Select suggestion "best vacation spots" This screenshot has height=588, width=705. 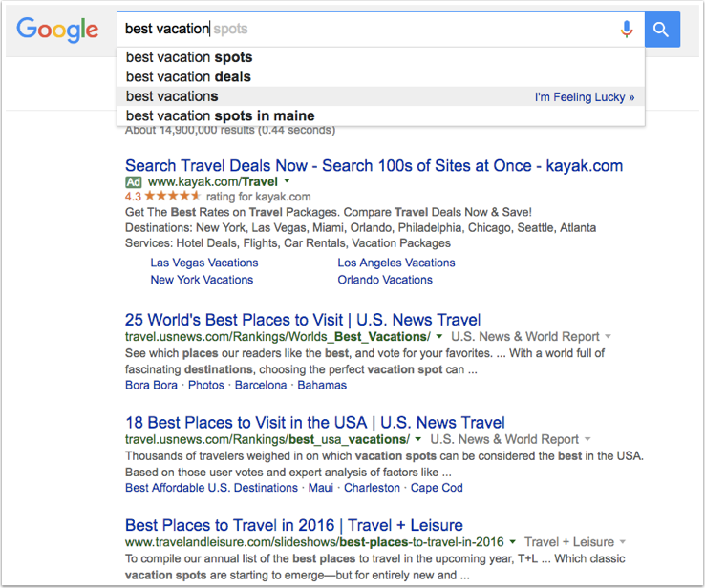189,57
